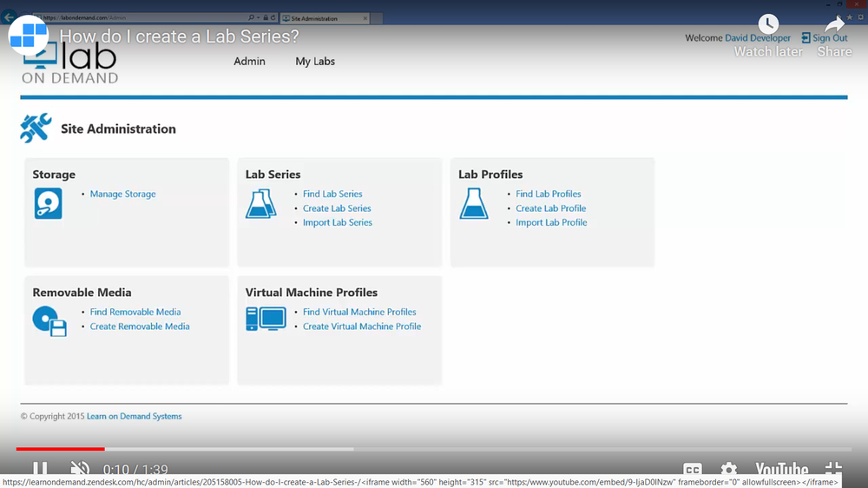Click the Virtual Machine Profiles computer icon

(x=266, y=319)
